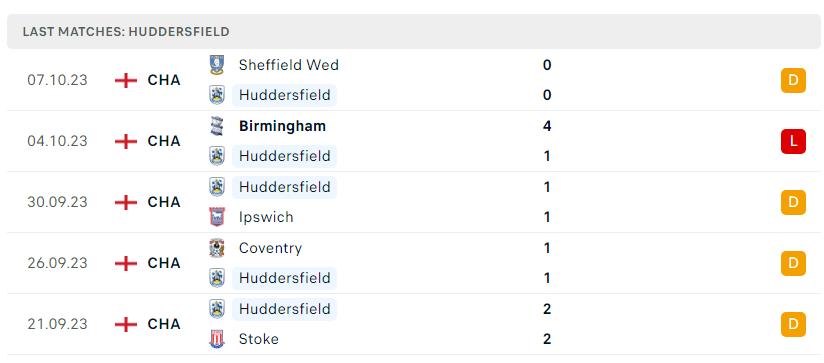Screen dimensions: 824x363
Task: Open the 21.09.23 match date row
Action: pos(412,324)
